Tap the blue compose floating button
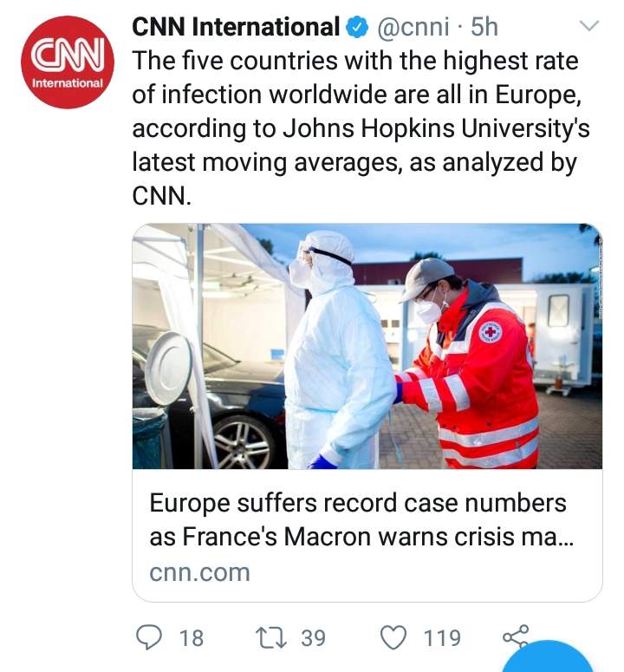 [x=550, y=657]
